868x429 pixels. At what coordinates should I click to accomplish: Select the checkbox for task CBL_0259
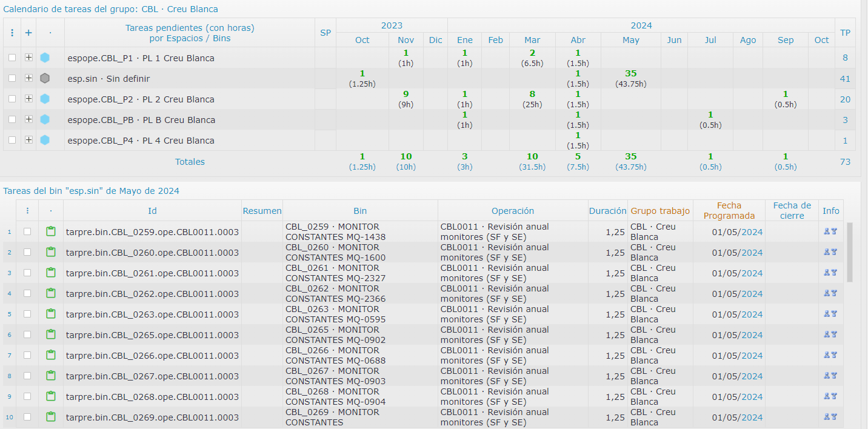pyautogui.click(x=27, y=231)
